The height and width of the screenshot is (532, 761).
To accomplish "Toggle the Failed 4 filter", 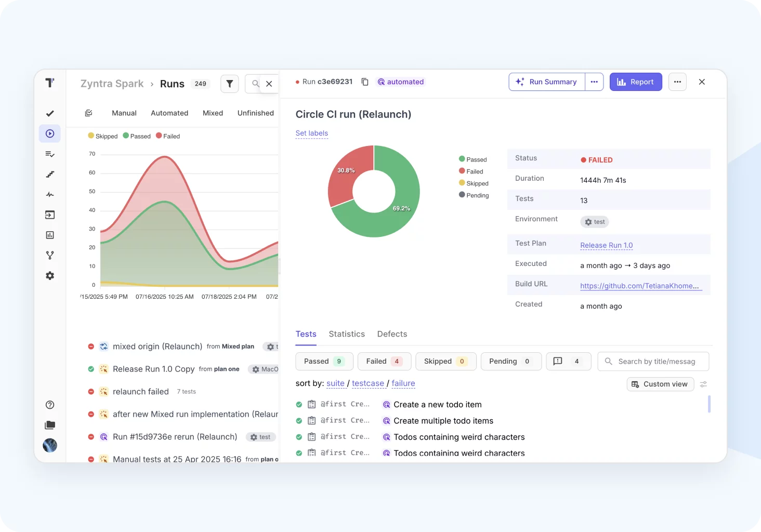I will [384, 362].
